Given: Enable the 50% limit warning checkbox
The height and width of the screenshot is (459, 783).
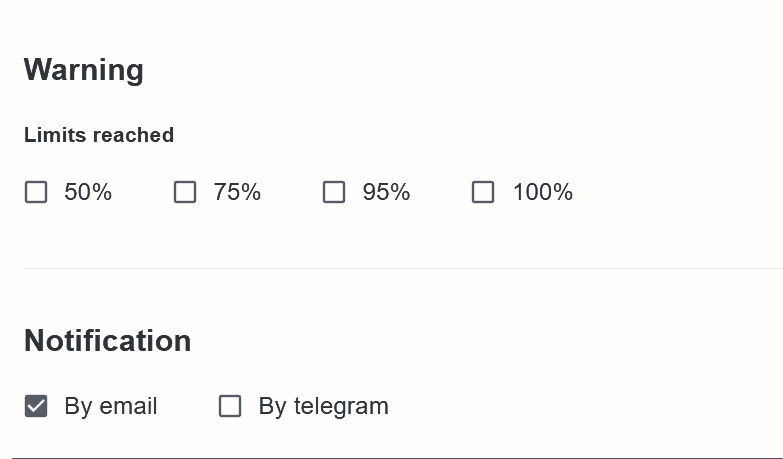Looking at the screenshot, I should (36, 192).
